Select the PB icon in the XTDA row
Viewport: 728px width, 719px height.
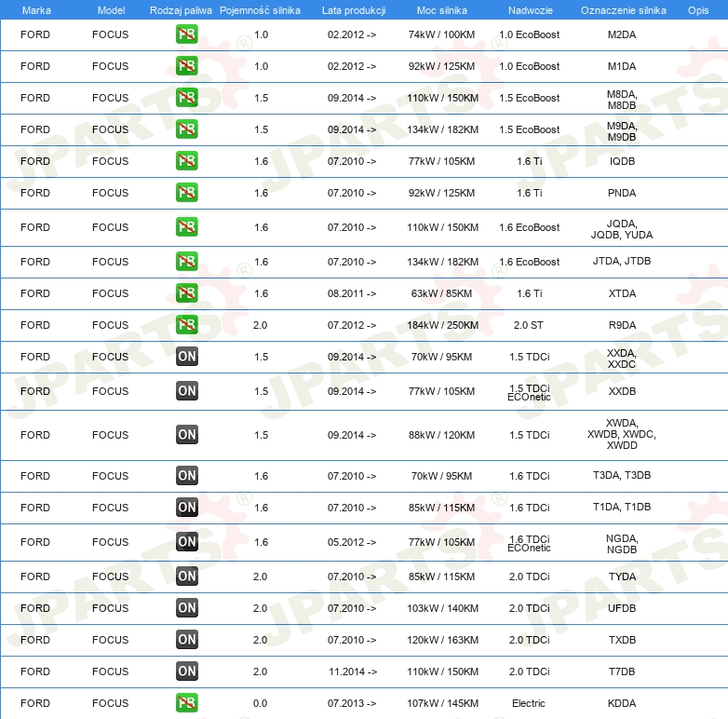point(186,293)
